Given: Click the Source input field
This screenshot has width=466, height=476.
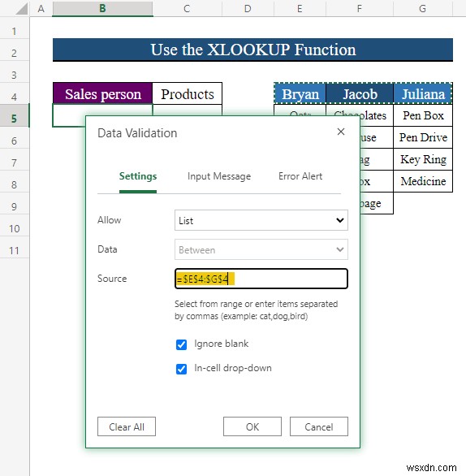Looking at the screenshot, I should 261,279.
